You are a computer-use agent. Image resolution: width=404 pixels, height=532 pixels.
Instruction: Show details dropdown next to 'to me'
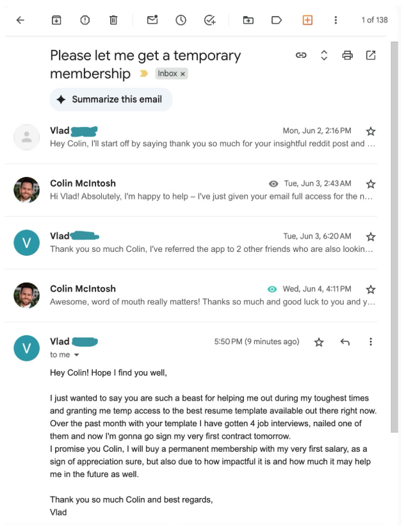77,355
